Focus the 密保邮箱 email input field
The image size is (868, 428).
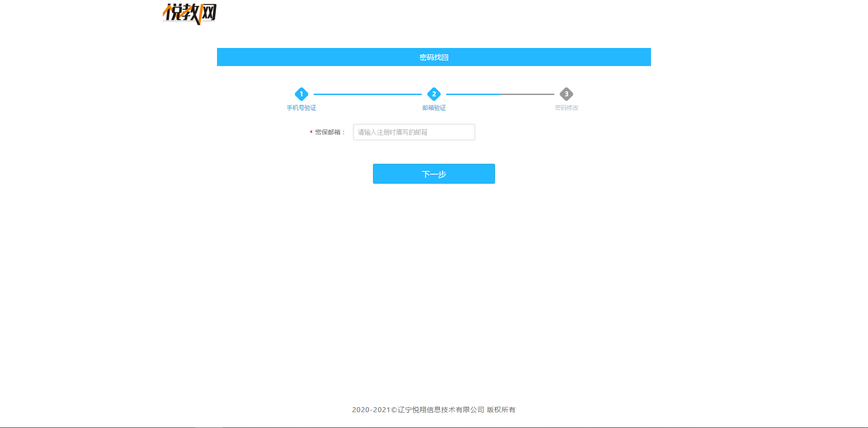pyautogui.click(x=414, y=132)
